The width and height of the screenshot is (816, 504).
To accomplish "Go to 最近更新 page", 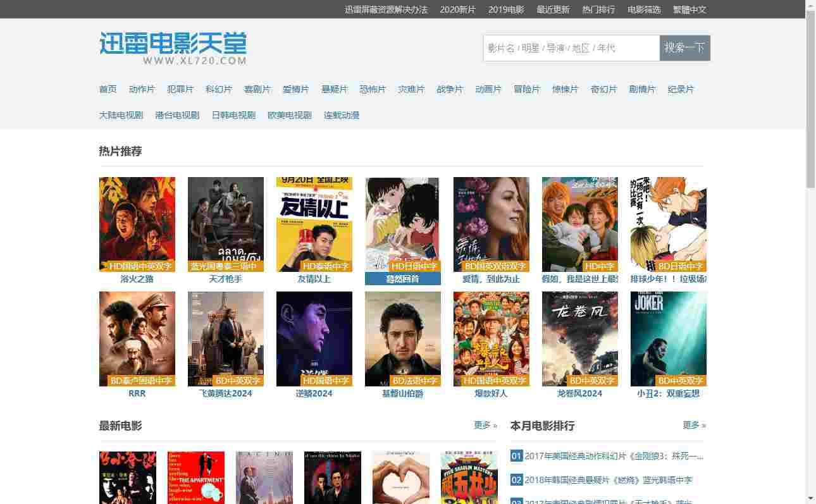I will click(x=553, y=9).
